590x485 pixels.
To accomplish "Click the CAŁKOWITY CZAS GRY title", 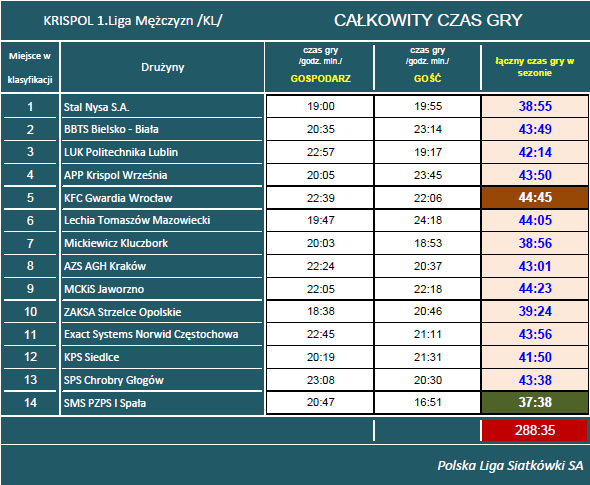I will (x=428, y=20).
